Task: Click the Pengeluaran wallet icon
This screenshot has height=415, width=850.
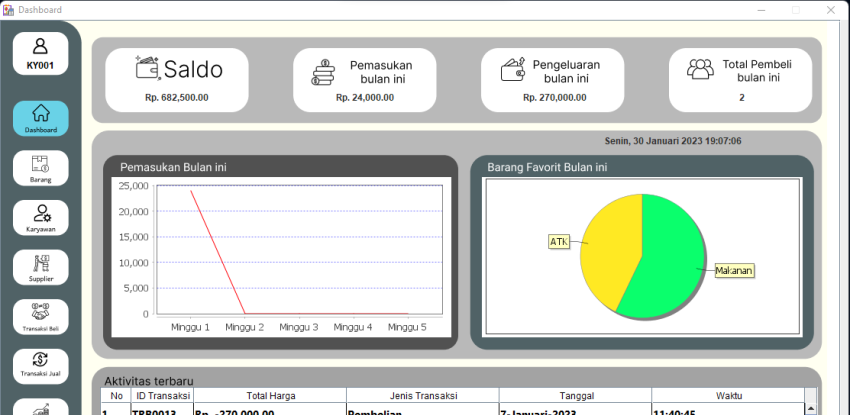Action: coord(513,69)
